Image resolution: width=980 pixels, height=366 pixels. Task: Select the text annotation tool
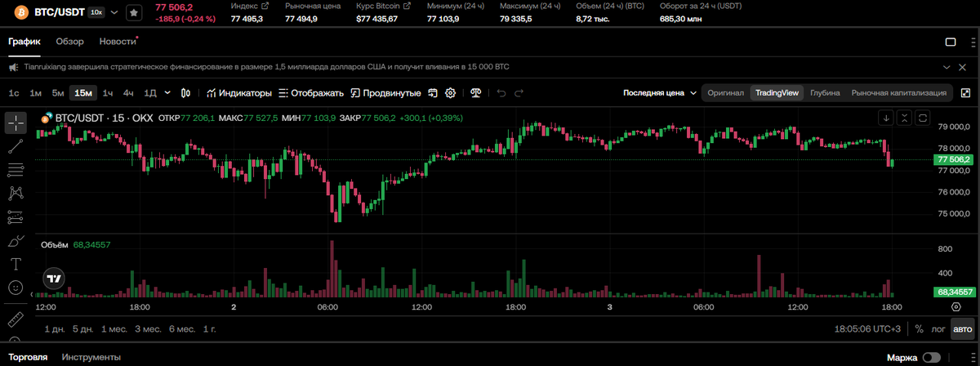coord(16,264)
